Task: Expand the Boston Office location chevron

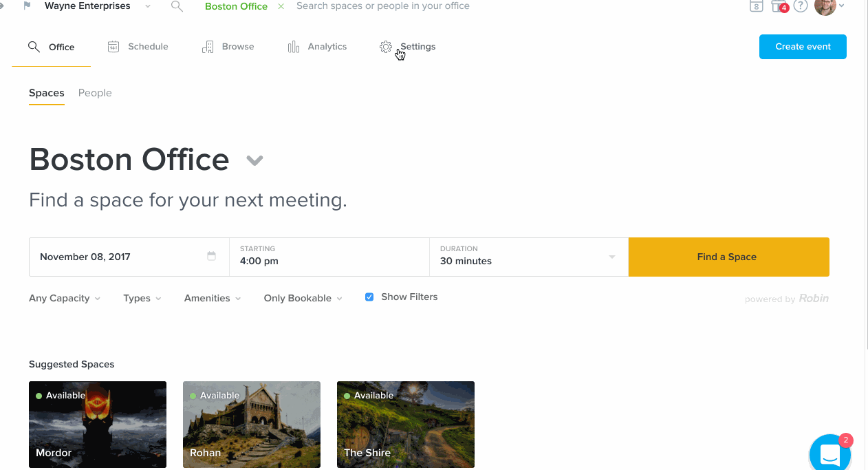Action: point(254,161)
